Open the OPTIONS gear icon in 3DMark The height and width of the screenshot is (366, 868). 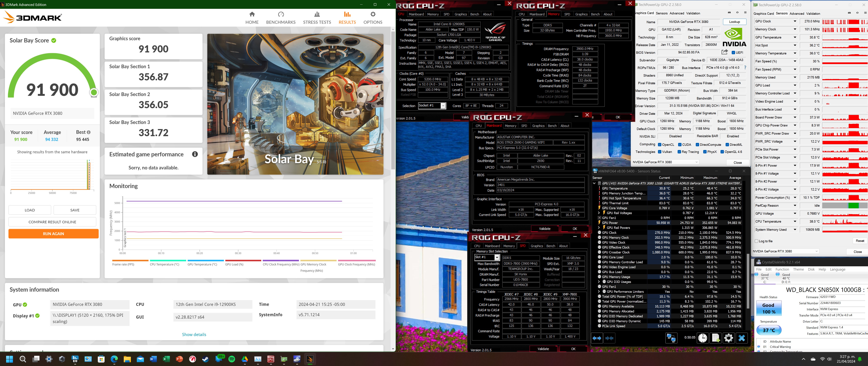click(373, 14)
